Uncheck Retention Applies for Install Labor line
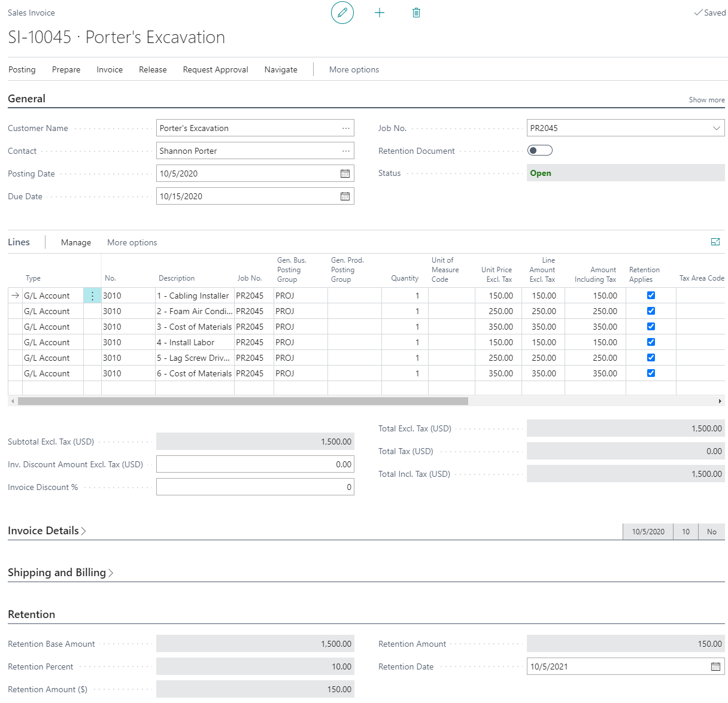This screenshot has height=703, width=728. click(651, 342)
